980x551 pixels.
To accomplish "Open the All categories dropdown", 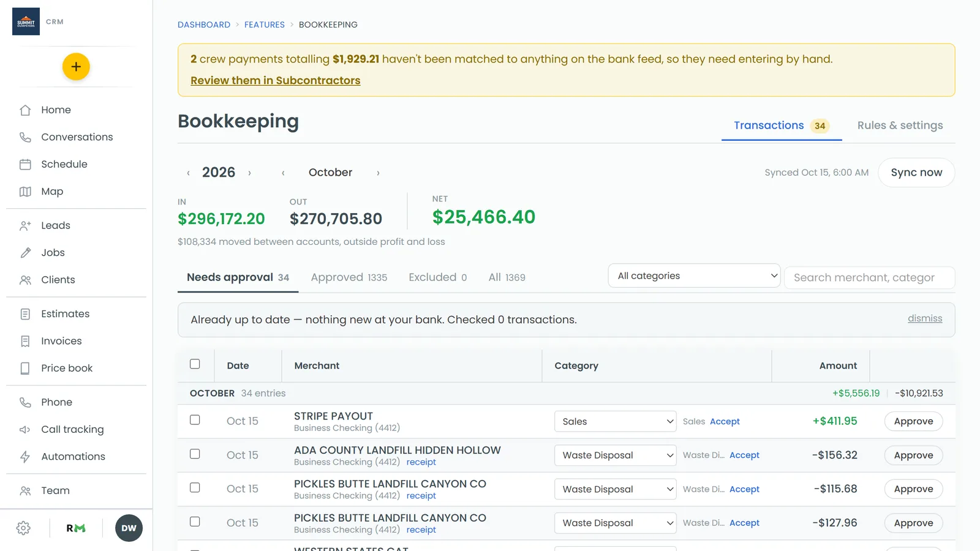I will point(694,275).
